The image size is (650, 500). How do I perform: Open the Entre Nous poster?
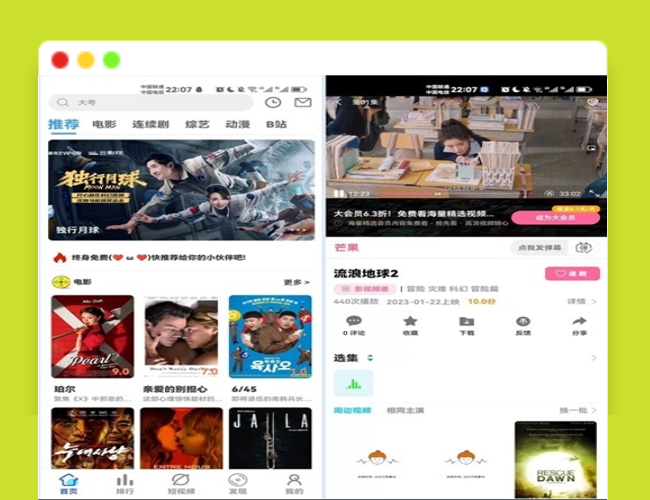181,438
